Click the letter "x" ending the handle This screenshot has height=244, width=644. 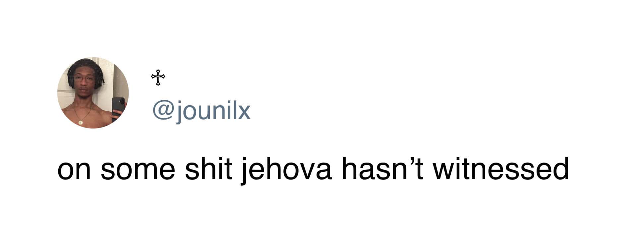pos(244,112)
